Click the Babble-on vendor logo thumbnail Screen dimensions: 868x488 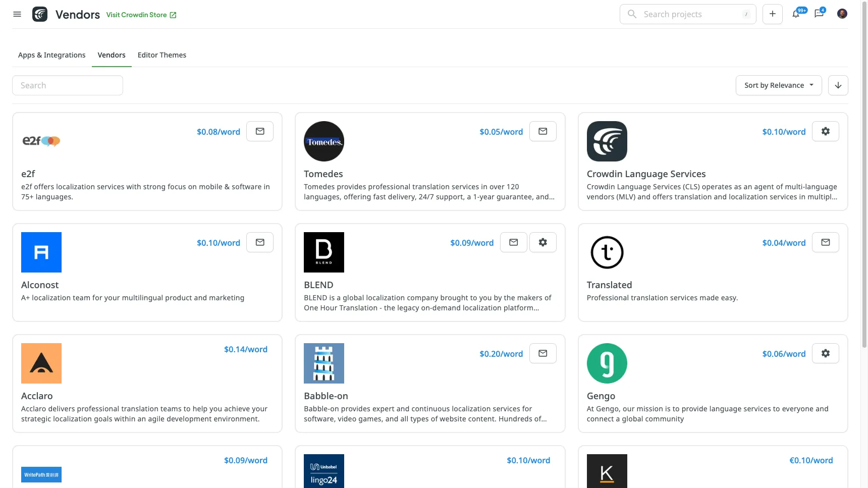pos(324,363)
